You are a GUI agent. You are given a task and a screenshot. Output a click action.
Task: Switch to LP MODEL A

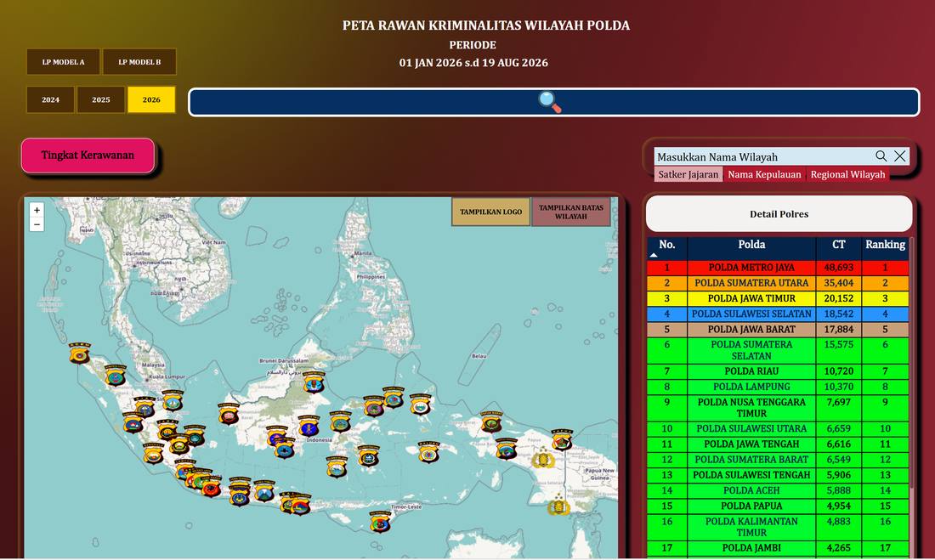click(x=63, y=62)
